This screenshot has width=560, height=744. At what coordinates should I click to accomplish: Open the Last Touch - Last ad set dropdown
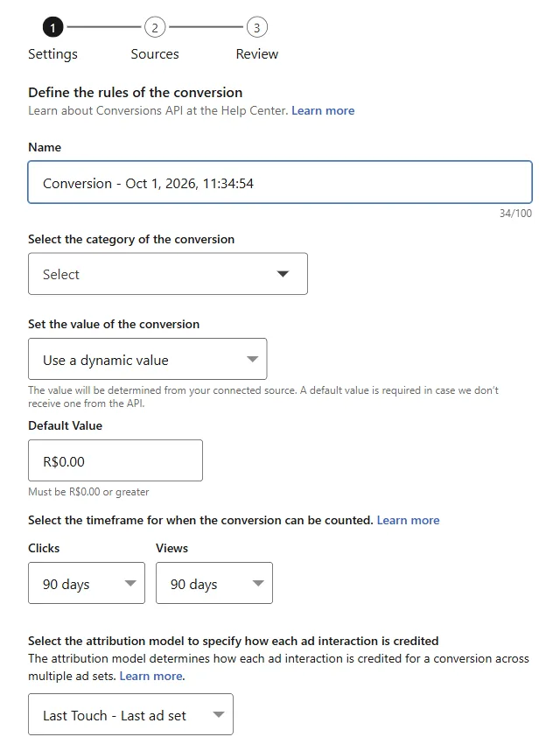click(130, 714)
